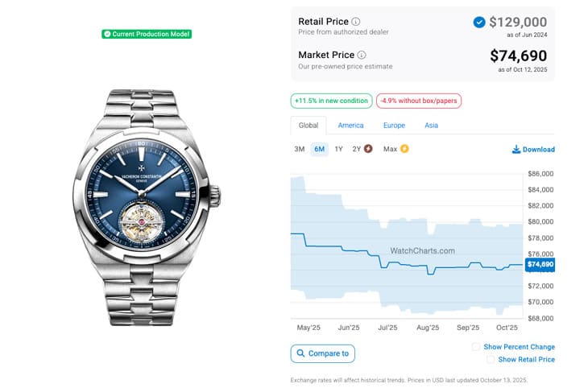
Task: Click the download arrow icon
Action: [x=516, y=150]
